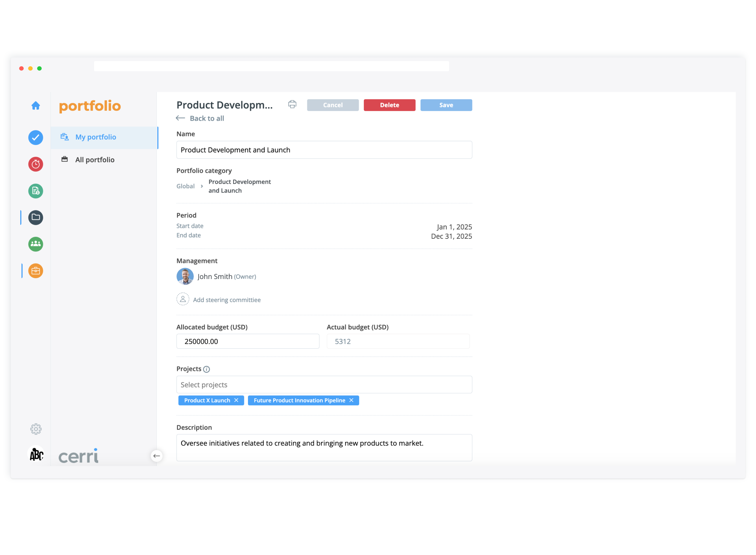Open the dark folder projects module
756x555 pixels.
click(x=36, y=217)
